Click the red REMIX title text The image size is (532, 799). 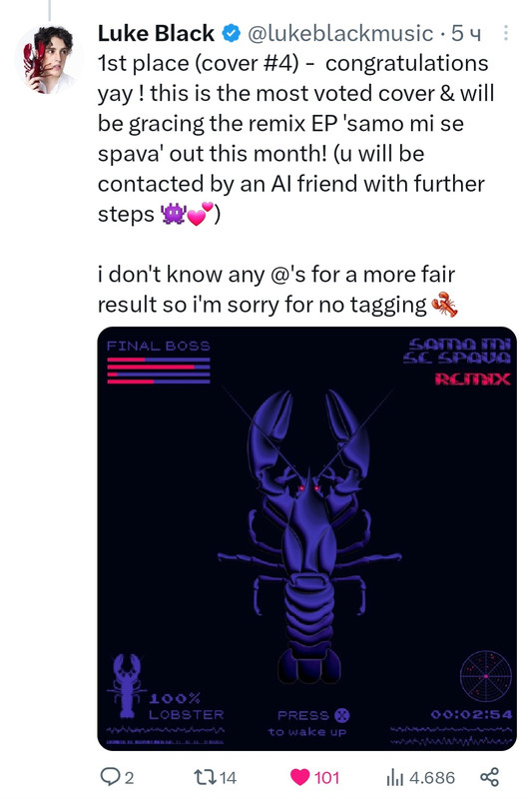(472, 380)
